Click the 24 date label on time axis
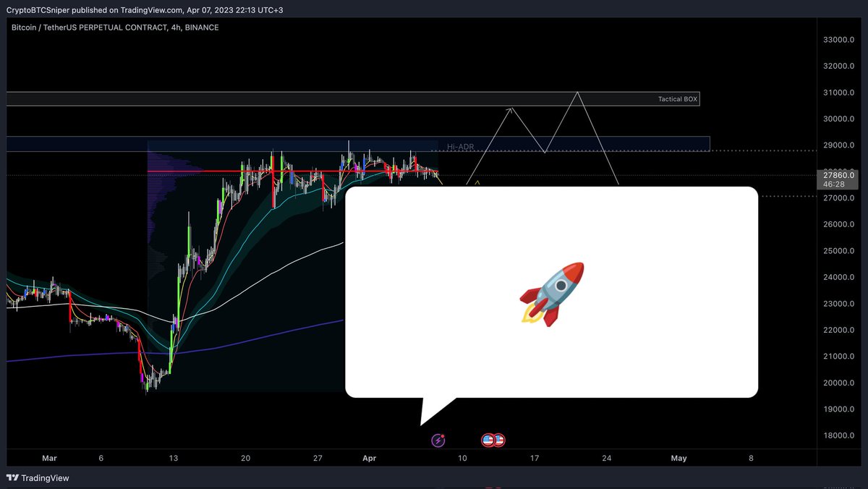 pos(606,458)
